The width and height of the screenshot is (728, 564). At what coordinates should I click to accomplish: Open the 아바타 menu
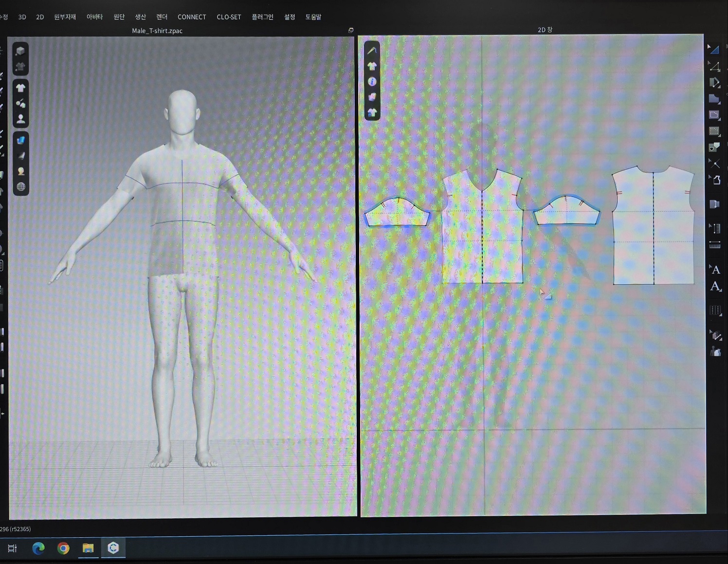(94, 17)
